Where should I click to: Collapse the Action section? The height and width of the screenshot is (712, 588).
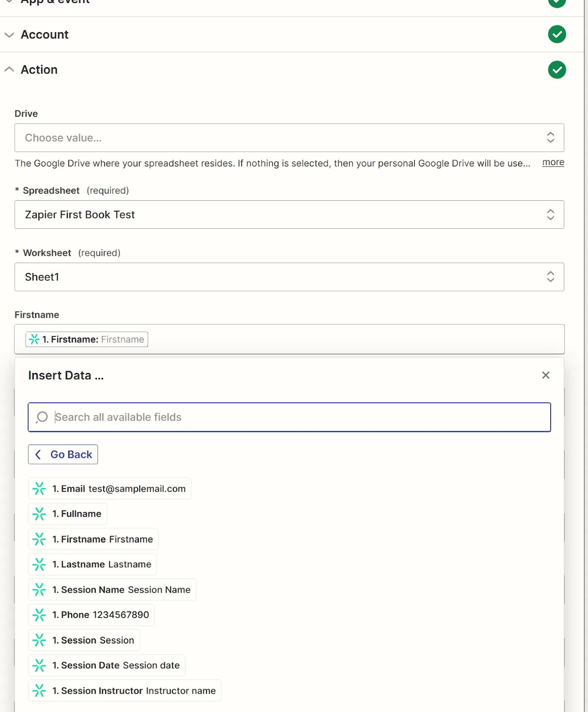(x=9, y=70)
